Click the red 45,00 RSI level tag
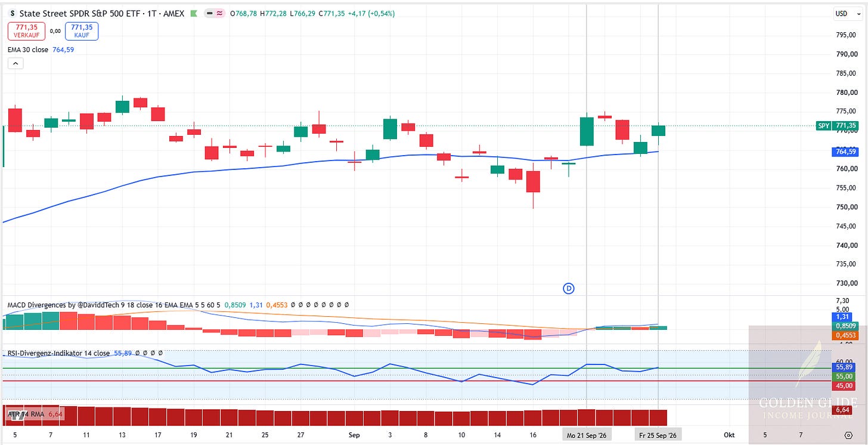 tap(842, 386)
